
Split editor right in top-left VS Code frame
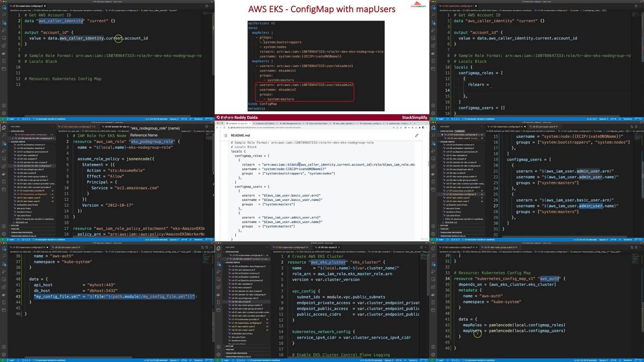[206, 6]
